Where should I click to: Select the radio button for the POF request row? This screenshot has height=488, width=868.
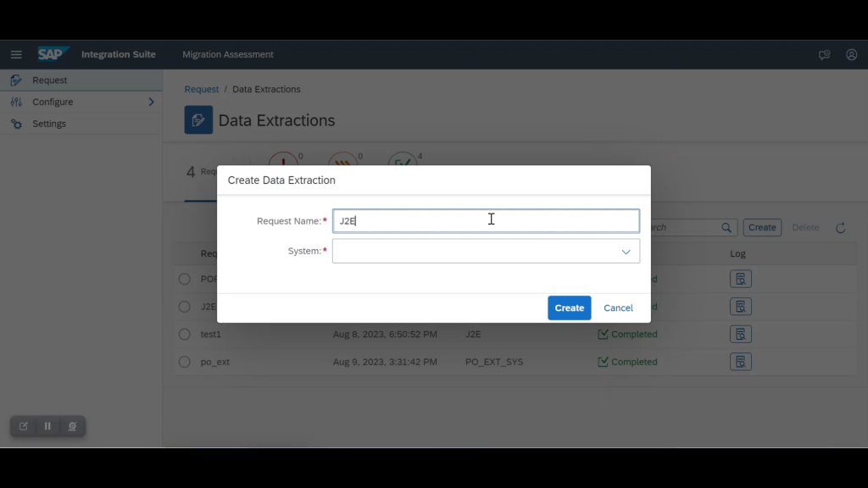pyautogui.click(x=184, y=279)
